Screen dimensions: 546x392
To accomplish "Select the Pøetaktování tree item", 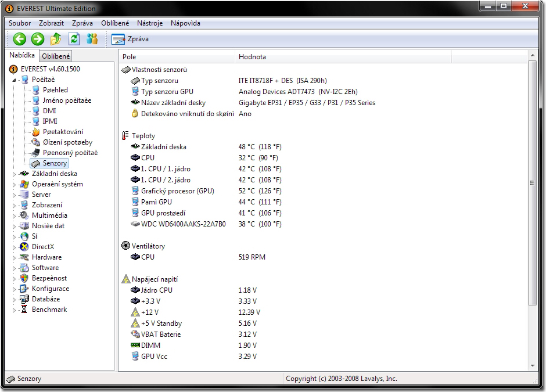I will click(x=63, y=132).
